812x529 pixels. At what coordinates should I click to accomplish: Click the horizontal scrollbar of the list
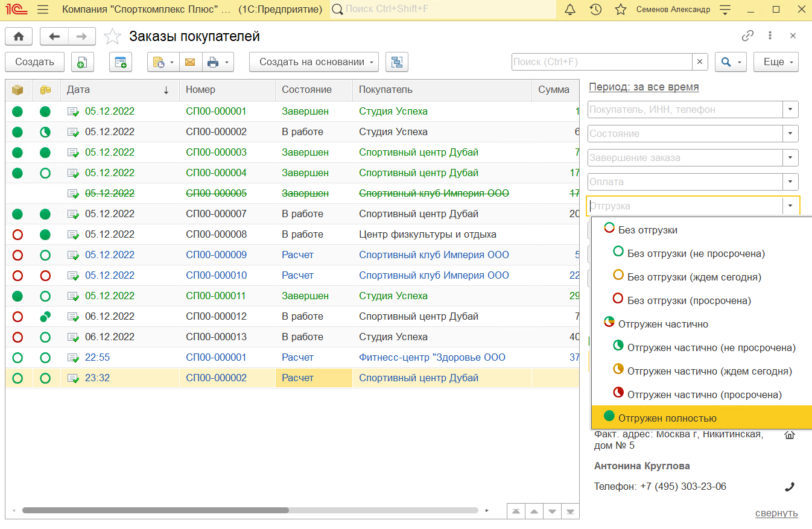click(x=156, y=510)
